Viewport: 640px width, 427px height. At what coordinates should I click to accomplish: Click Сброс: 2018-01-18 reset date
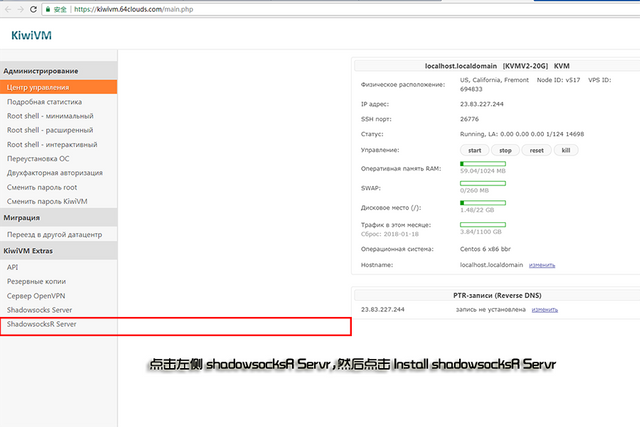390,234
